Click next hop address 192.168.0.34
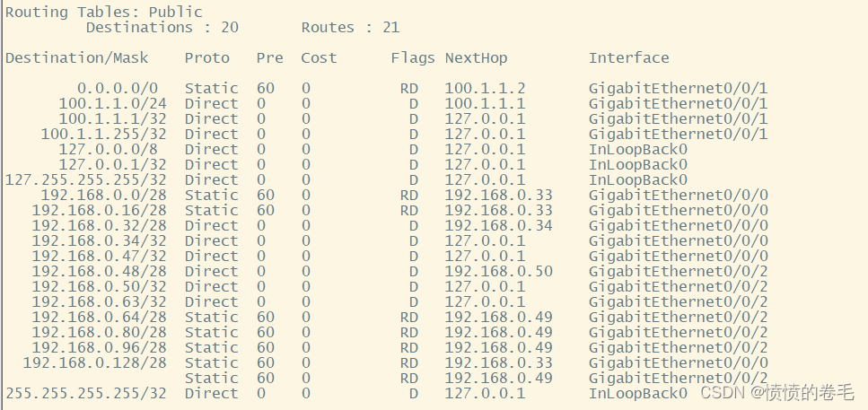 pyautogui.click(x=498, y=226)
